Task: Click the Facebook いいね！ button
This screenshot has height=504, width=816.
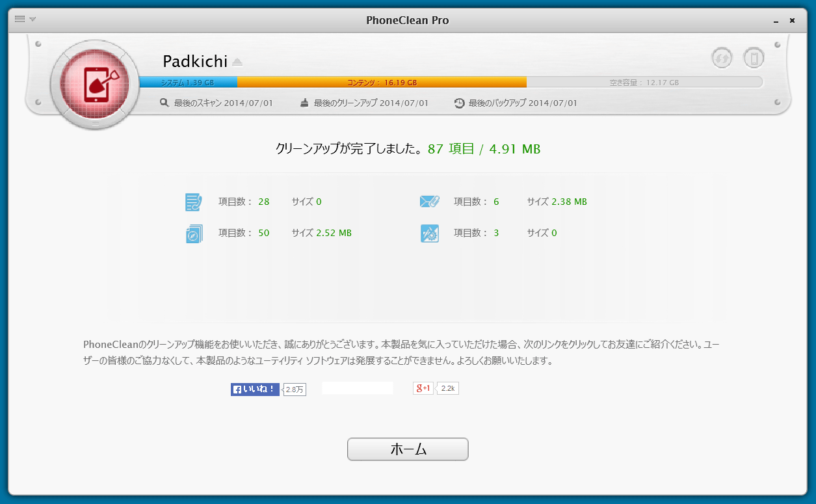Action: point(255,390)
